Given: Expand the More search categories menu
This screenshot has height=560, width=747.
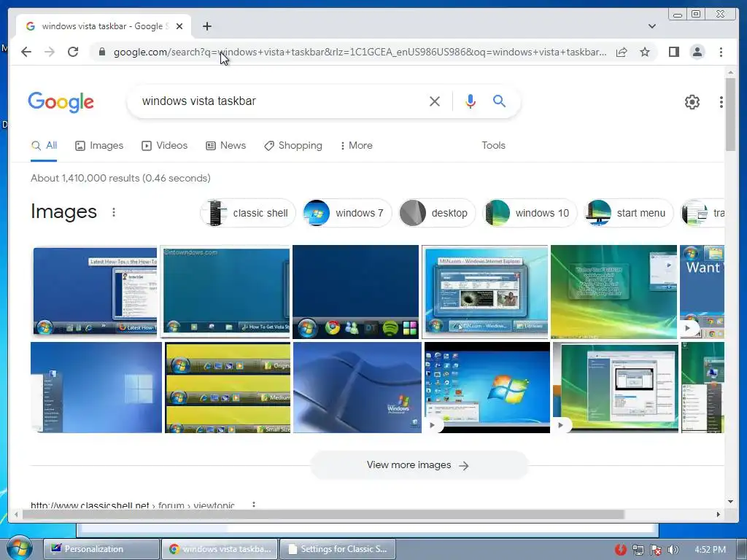Looking at the screenshot, I should tap(356, 146).
